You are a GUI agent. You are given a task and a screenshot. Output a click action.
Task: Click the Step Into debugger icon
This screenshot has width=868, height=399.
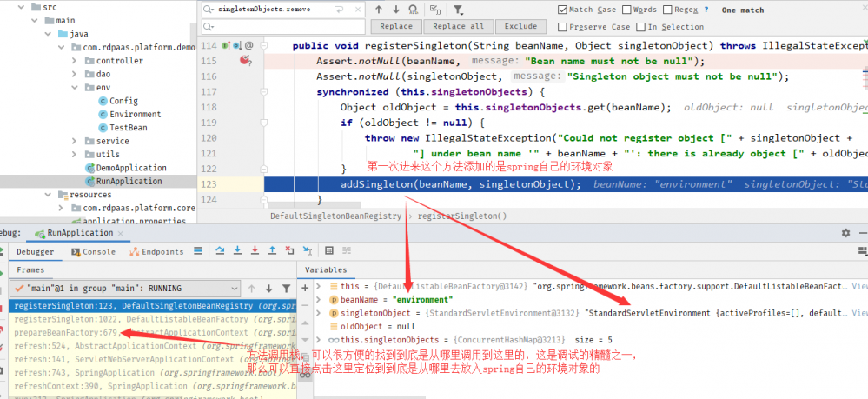pyautogui.click(x=237, y=251)
